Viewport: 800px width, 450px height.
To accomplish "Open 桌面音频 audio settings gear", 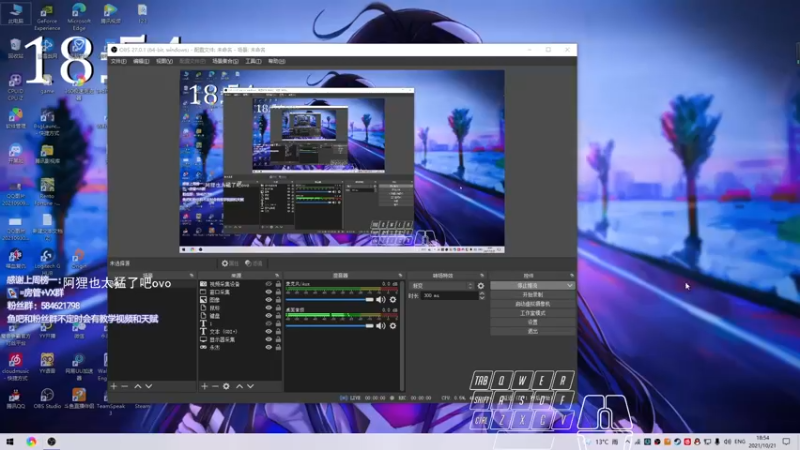I will pyautogui.click(x=392, y=326).
